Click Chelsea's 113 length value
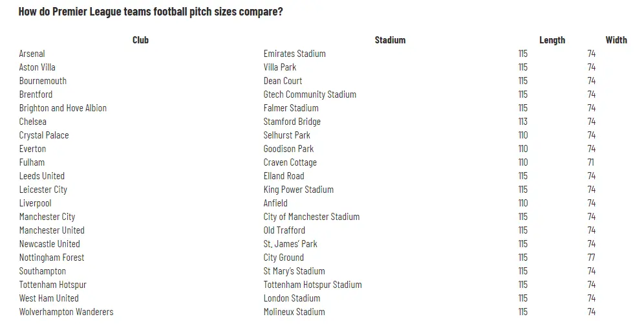This screenshot has width=644, height=330. coord(522,122)
